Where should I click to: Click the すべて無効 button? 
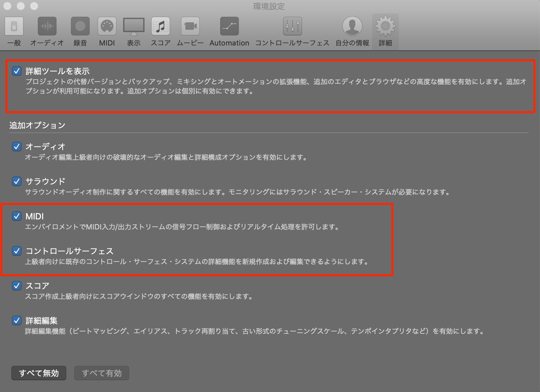point(39,373)
